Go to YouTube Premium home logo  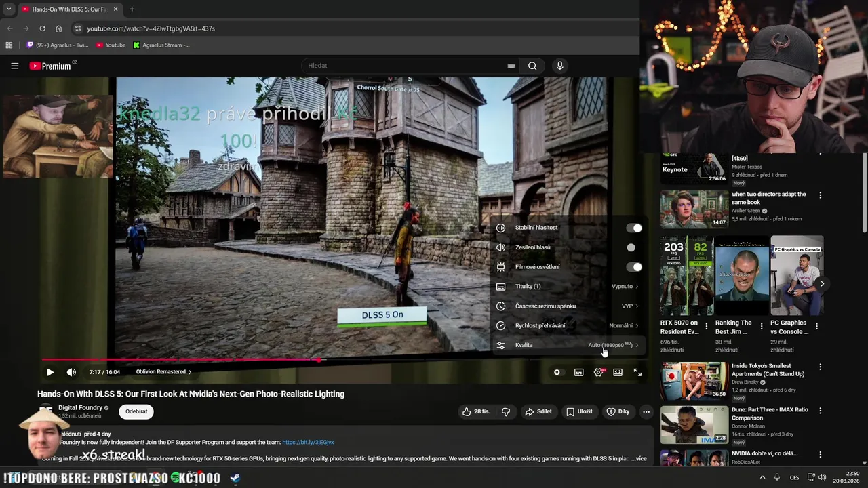[51, 66]
